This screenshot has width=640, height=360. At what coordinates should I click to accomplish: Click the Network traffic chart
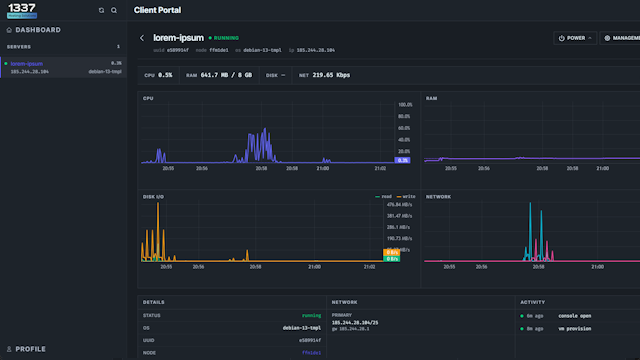tap(532, 232)
